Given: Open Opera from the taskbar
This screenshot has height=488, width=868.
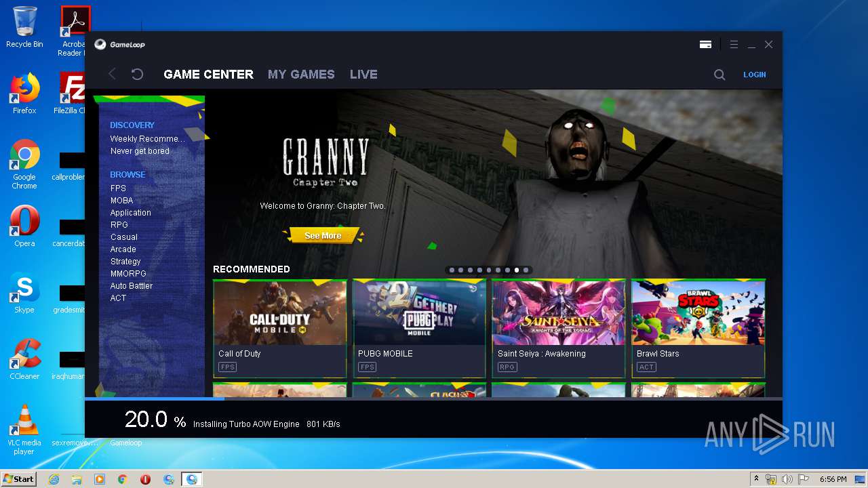Looking at the screenshot, I should [146, 479].
